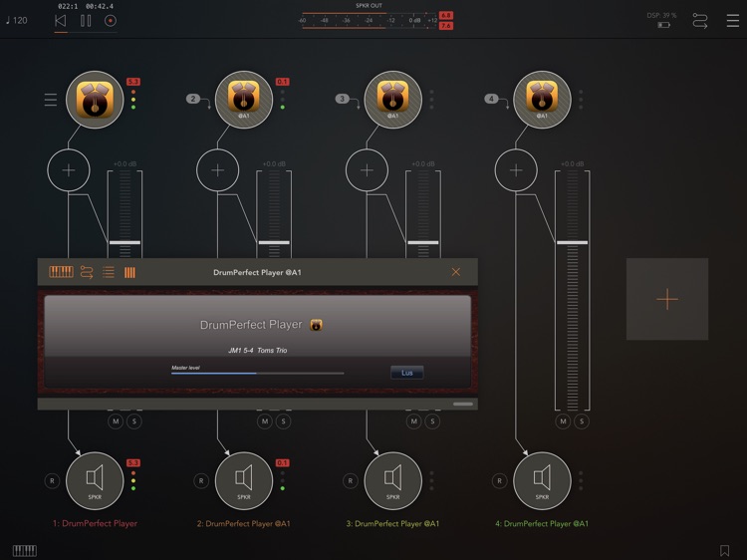Open channel 2 SPKR output node
This screenshot has width=747, height=560.
[x=244, y=481]
